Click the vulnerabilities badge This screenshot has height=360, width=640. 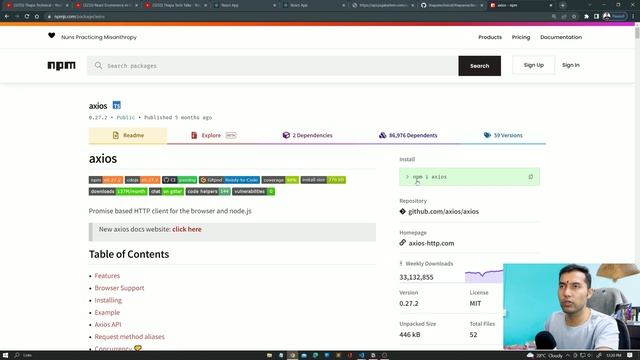point(253,191)
